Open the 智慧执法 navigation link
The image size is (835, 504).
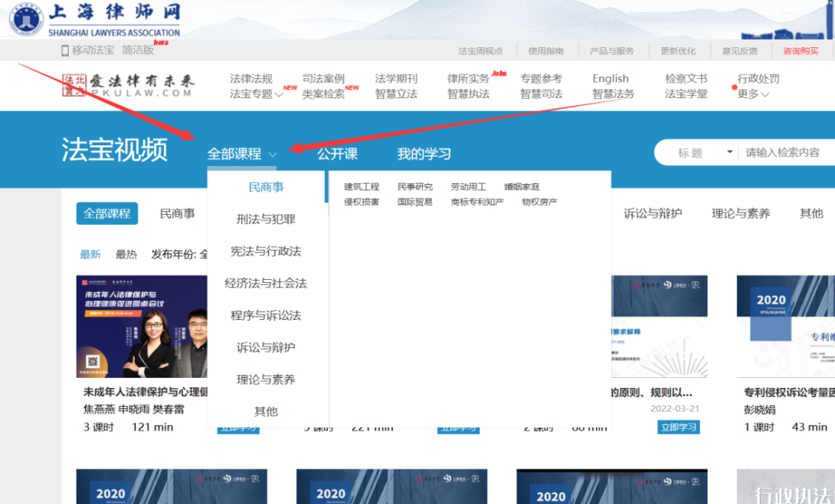pos(468,94)
